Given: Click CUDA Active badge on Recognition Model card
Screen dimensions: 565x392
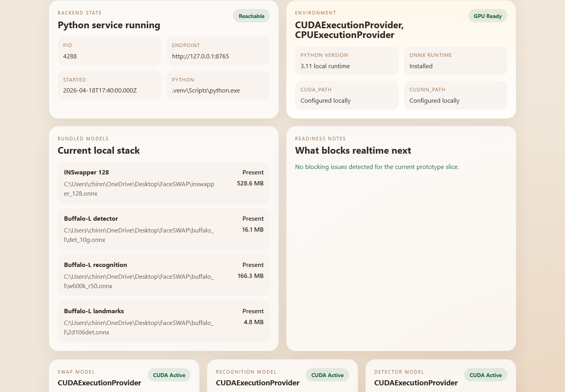Looking at the screenshot, I should click(x=327, y=375).
